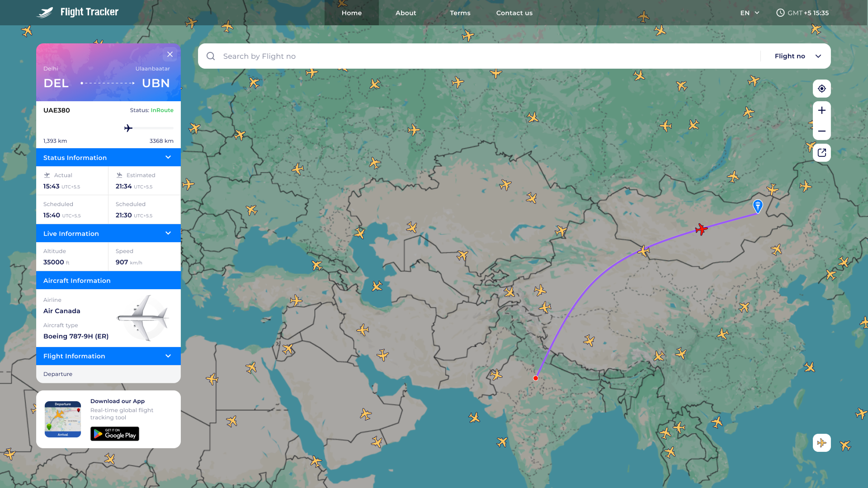
Task: Collapse the Status Information section
Action: pyautogui.click(x=168, y=157)
